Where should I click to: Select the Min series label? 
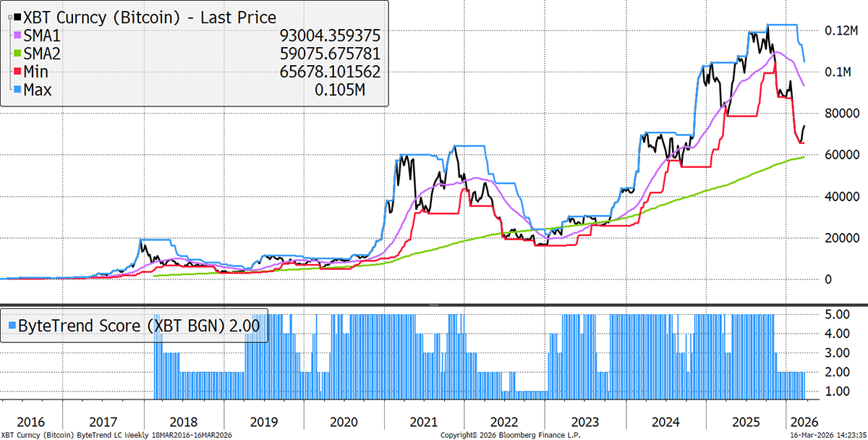coord(38,72)
